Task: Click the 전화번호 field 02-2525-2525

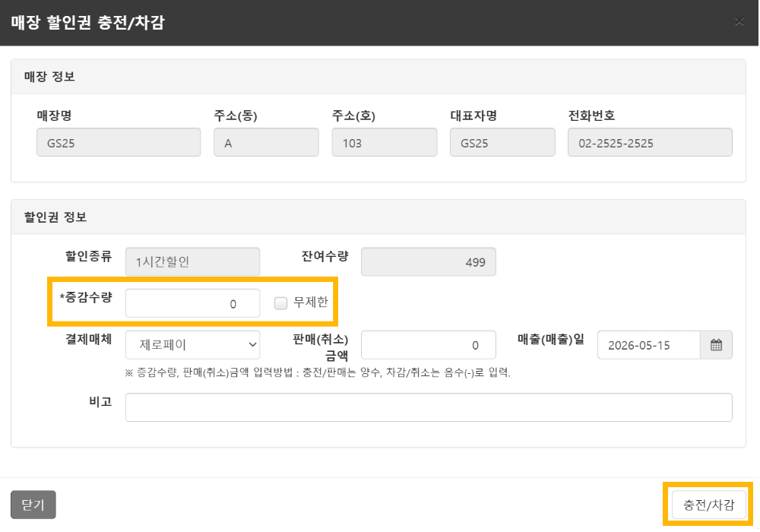Action: (x=650, y=142)
